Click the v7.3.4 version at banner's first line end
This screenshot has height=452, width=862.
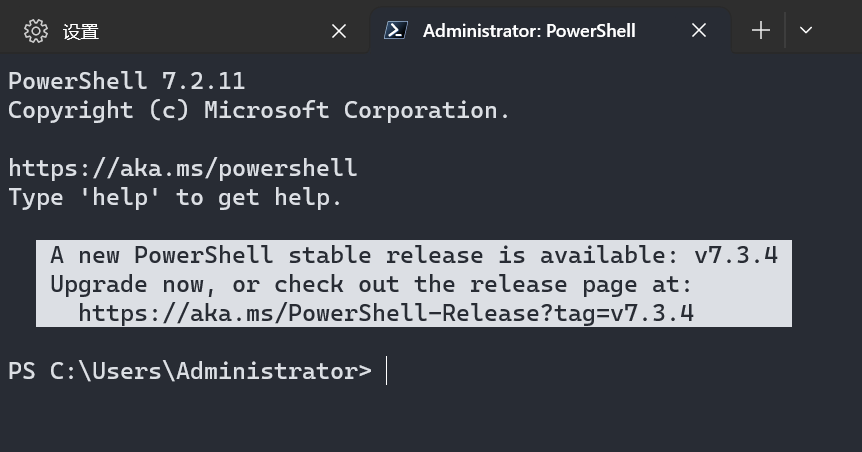tap(735, 255)
